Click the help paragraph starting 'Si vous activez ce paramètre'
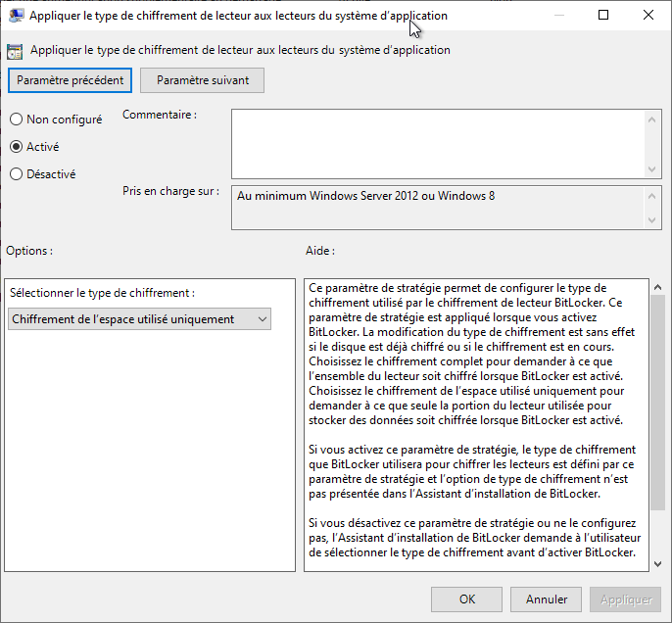 tap(472, 471)
